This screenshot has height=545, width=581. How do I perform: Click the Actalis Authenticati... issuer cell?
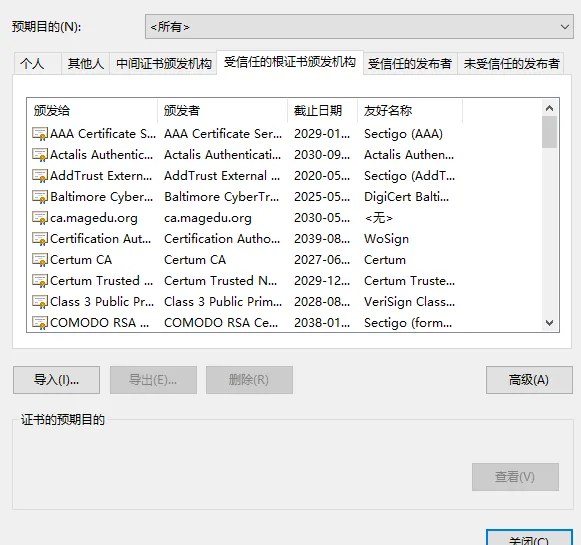tap(222, 155)
